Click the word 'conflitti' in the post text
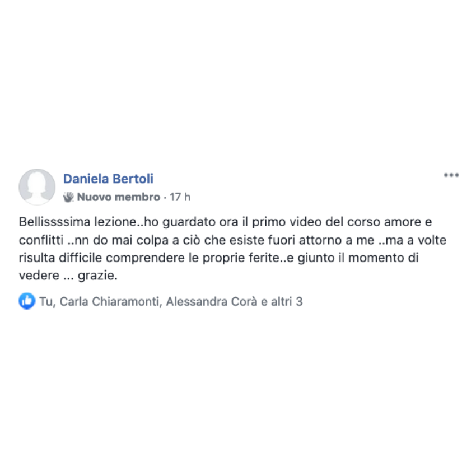Image resolution: width=476 pixels, height=476 pixels. [41, 240]
